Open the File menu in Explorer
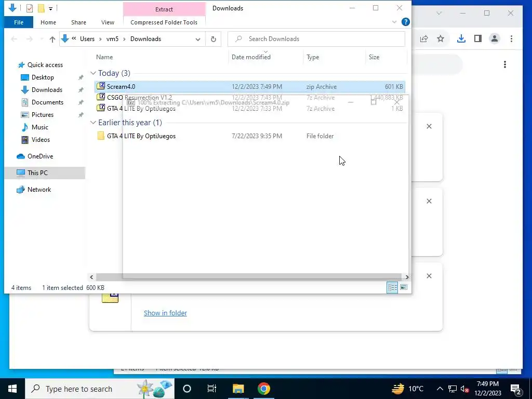 (19, 22)
